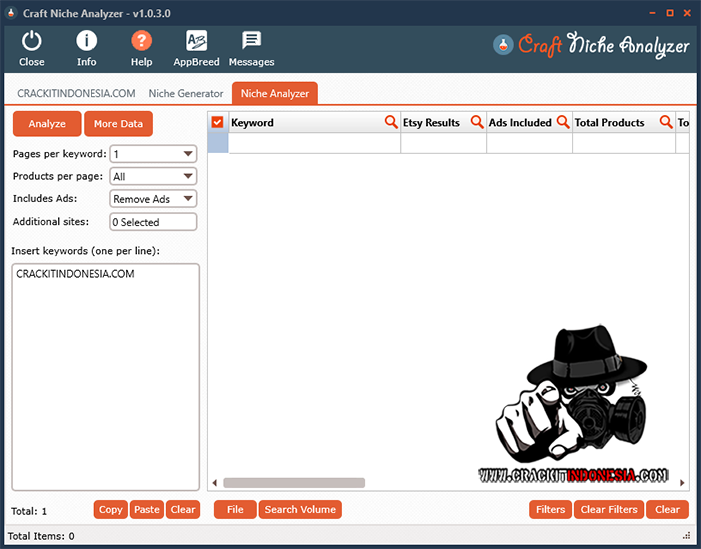The width and height of the screenshot is (701, 549).
Task: Open the Info toolbar icon
Action: pos(87,41)
